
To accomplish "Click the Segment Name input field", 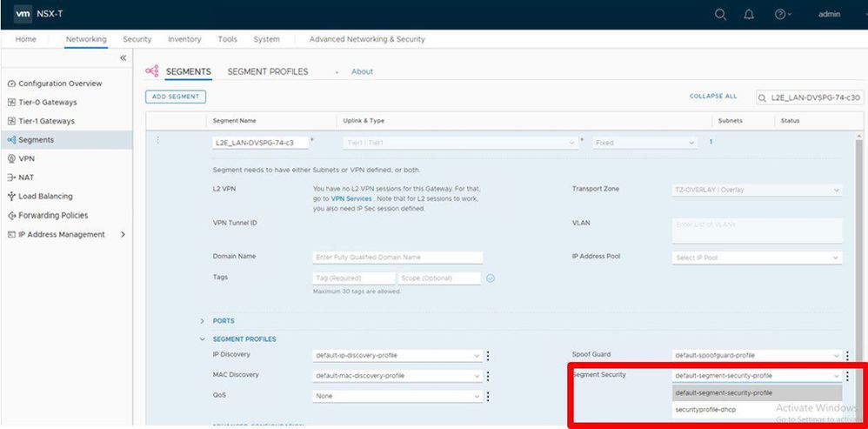I will coord(261,143).
